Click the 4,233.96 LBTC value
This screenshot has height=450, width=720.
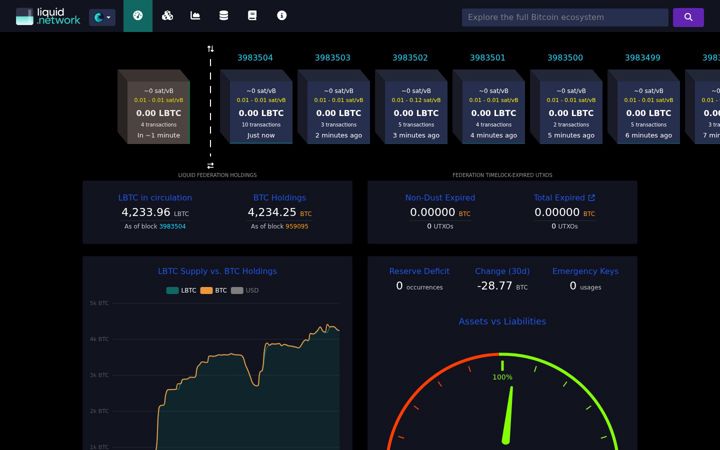click(155, 212)
